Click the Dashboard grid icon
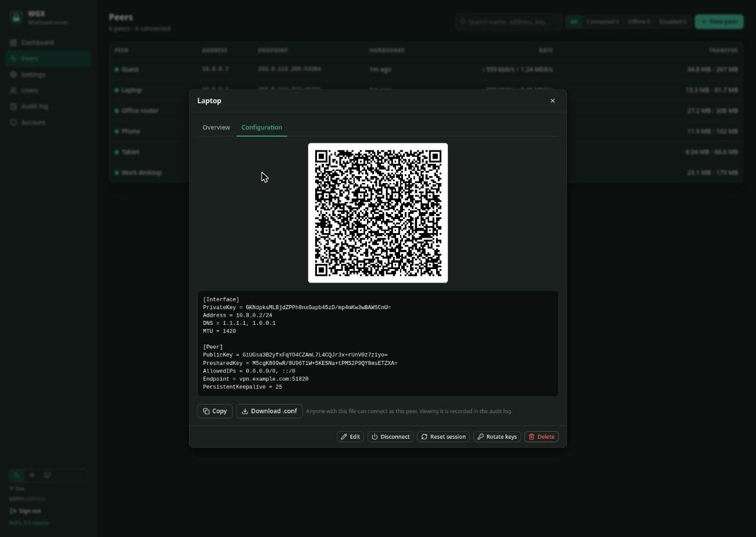Viewport: 756px width, 537px height. [x=14, y=42]
